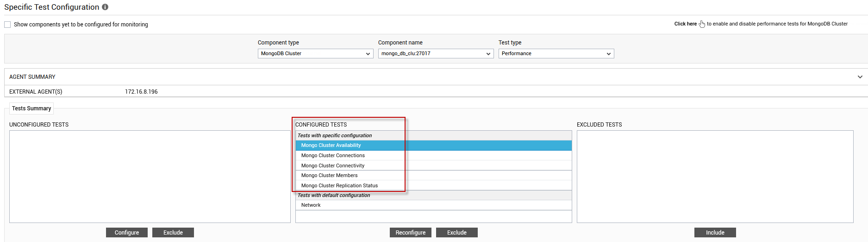
Task: Click Exclude under Unconfigured Tests
Action: pyautogui.click(x=173, y=233)
